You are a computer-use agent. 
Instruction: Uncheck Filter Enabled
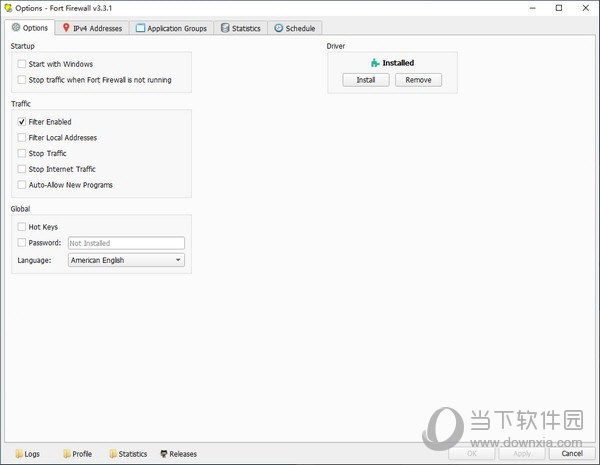(22, 122)
